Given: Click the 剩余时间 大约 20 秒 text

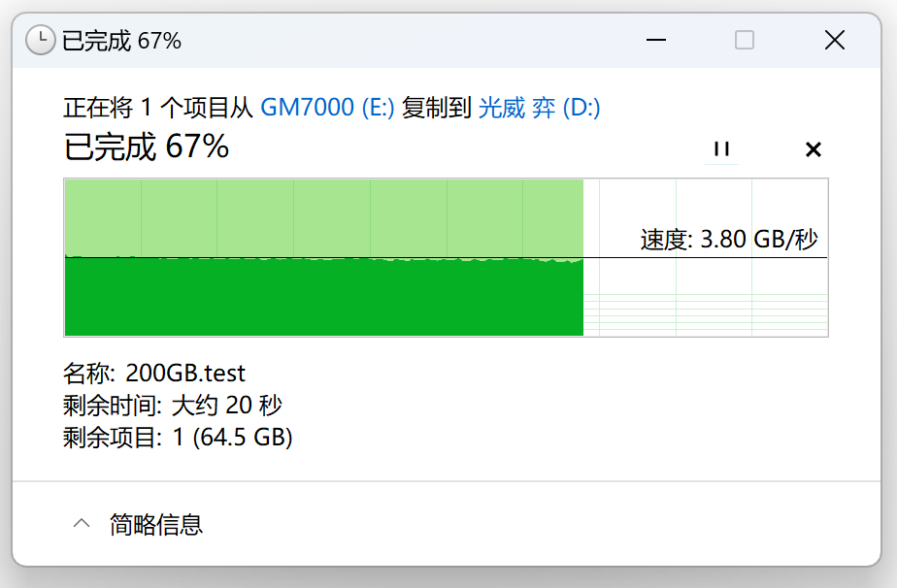Looking at the screenshot, I should tap(173, 405).
